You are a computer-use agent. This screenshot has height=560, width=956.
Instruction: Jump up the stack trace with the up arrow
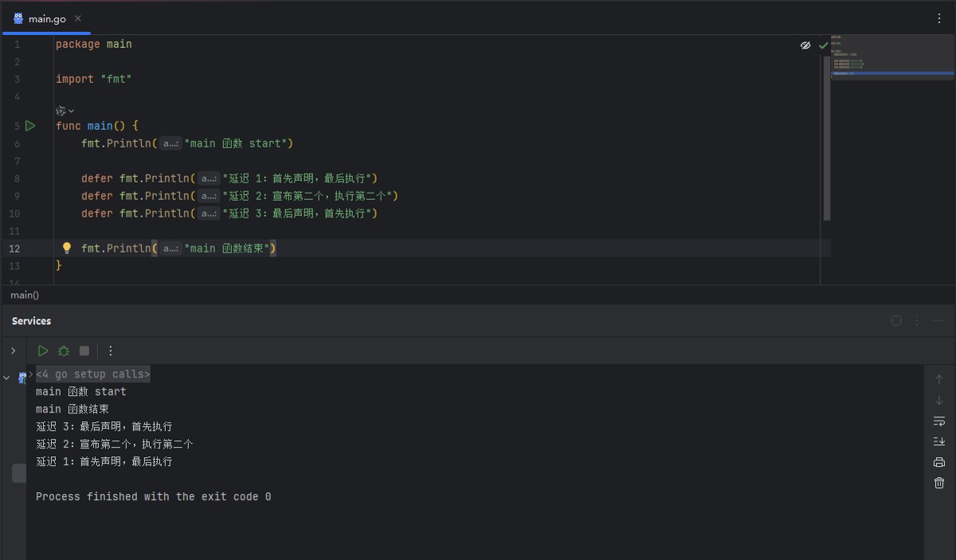(939, 379)
